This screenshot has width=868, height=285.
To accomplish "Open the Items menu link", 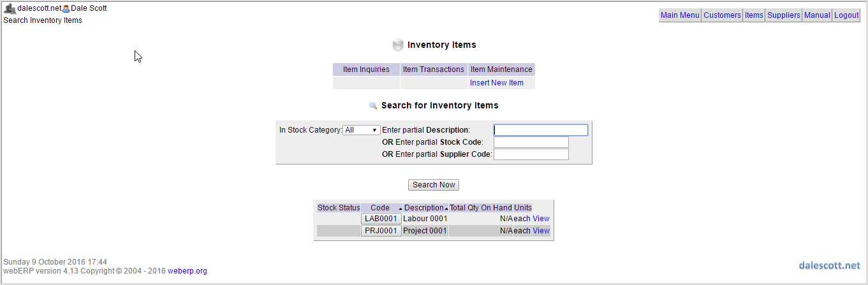I will coord(754,15).
